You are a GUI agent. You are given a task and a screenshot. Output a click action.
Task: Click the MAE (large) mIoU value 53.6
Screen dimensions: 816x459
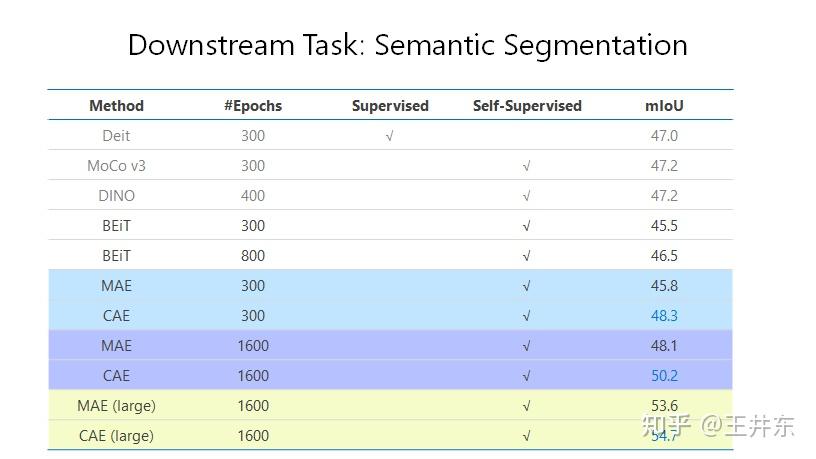pyautogui.click(x=664, y=405)
